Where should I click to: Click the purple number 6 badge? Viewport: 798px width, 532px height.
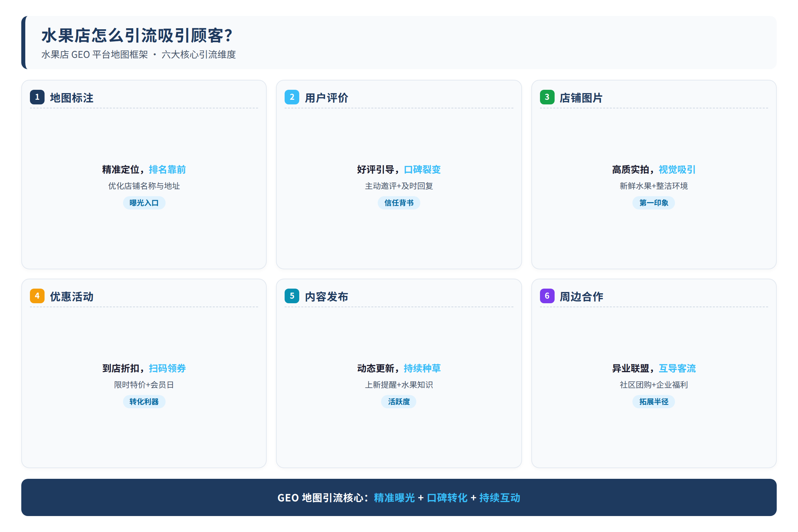547,296
